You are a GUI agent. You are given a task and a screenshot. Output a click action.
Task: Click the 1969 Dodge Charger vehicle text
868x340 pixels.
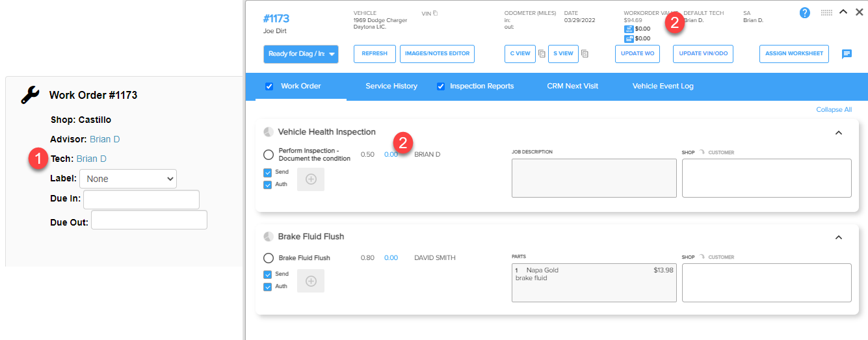pyautogui.click(x=380, y=24)
